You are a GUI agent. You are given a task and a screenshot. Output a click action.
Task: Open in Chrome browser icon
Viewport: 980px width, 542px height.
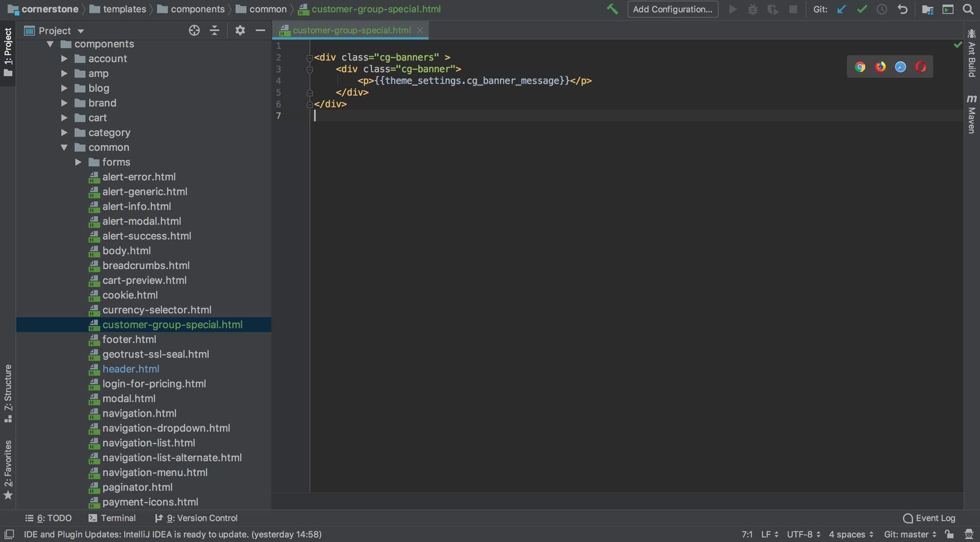tap(860, 67)
